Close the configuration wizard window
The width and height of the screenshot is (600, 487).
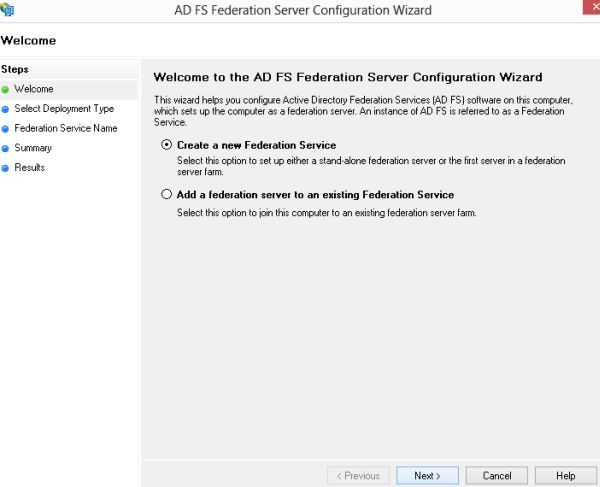[592, 7]
